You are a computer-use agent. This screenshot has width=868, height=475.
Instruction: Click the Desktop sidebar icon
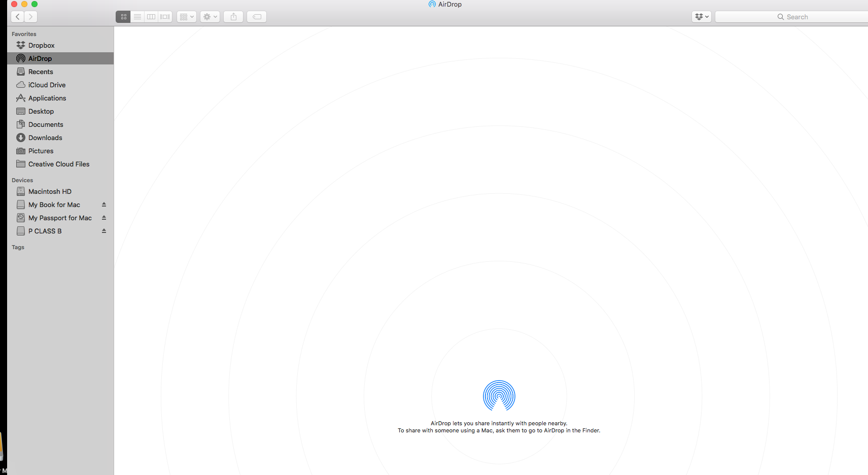(x=21, y=111)
